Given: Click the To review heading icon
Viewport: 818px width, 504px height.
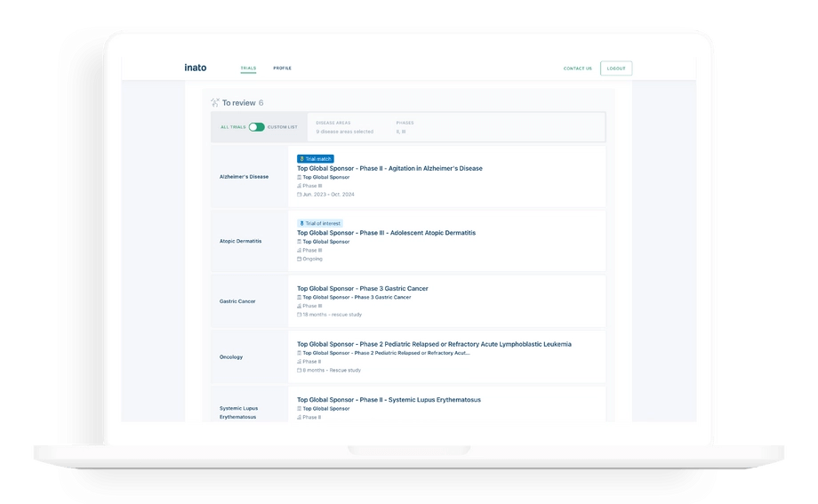Looking at the screenshot, I should (215, 103).
